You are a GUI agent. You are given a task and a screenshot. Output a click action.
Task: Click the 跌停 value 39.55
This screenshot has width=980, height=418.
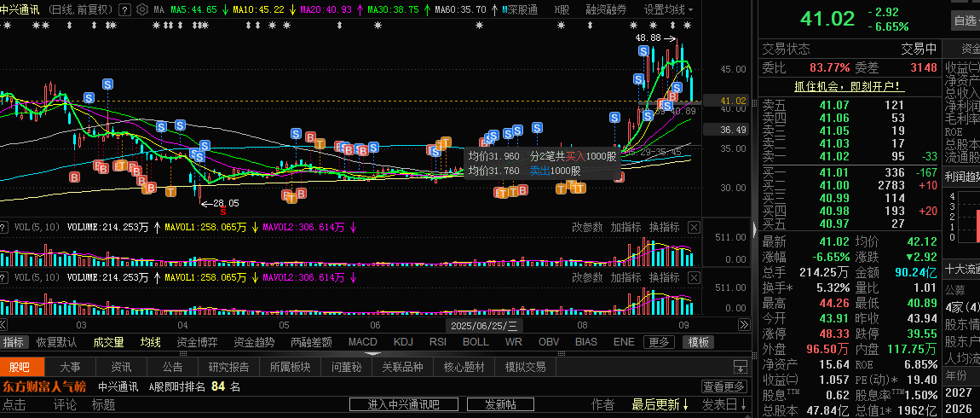[921, 334]
